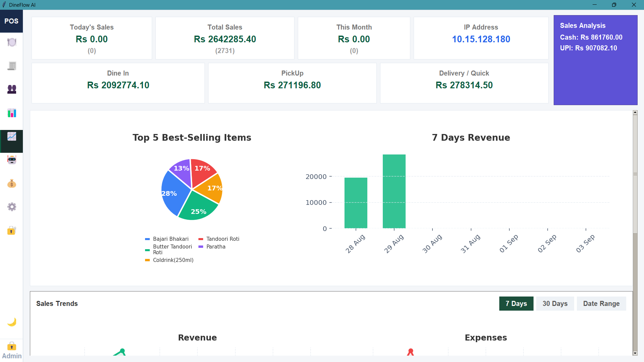The image size is (644, 362).
Task: Click the Paratha legend entry
Action: 212,247
